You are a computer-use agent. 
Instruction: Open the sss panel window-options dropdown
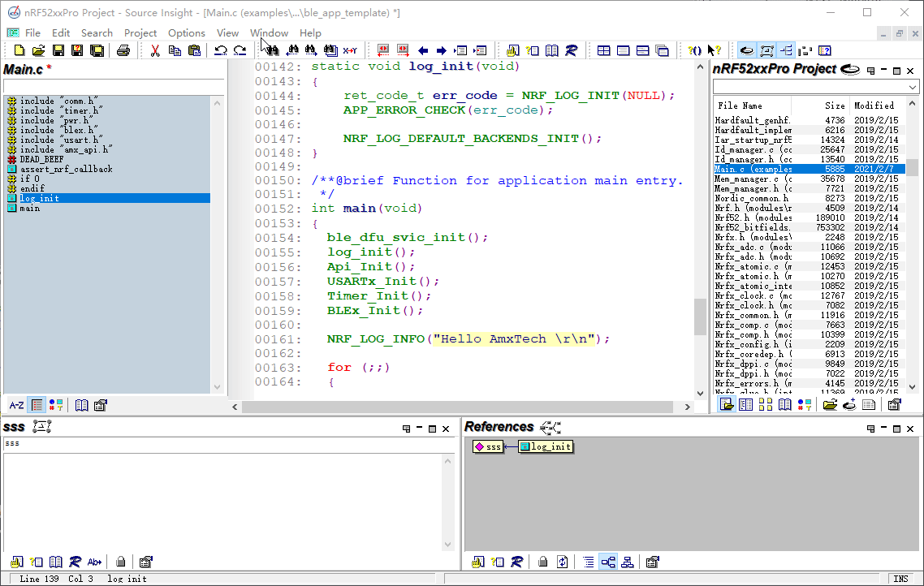point(406,429)
